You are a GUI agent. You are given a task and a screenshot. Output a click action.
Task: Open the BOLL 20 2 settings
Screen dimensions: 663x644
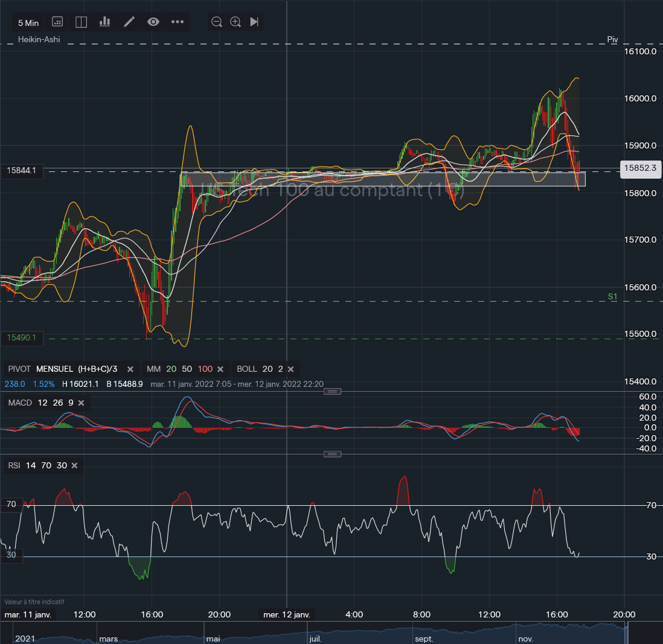click(x=260, y=369)
